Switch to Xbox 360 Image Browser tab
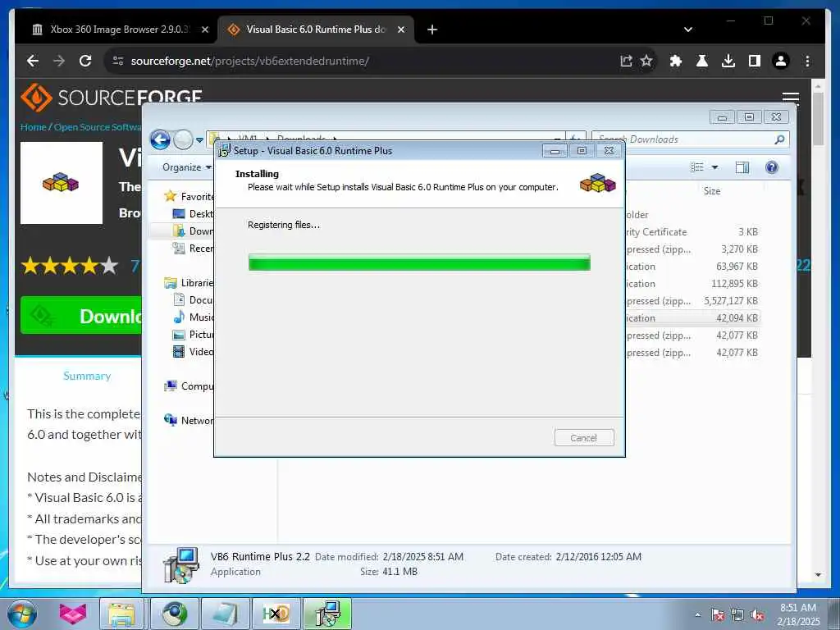840x630 pixels. [118, 30]
